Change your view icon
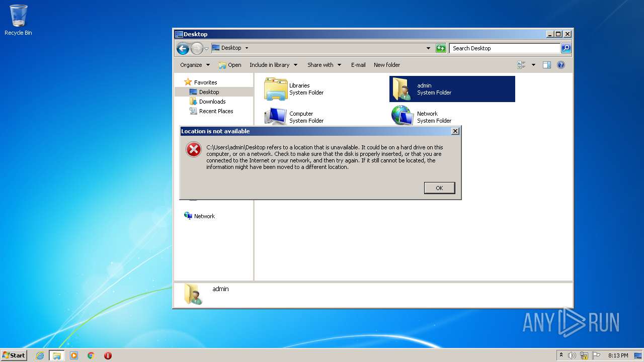The image size is (644, 362). click(522, 65)
